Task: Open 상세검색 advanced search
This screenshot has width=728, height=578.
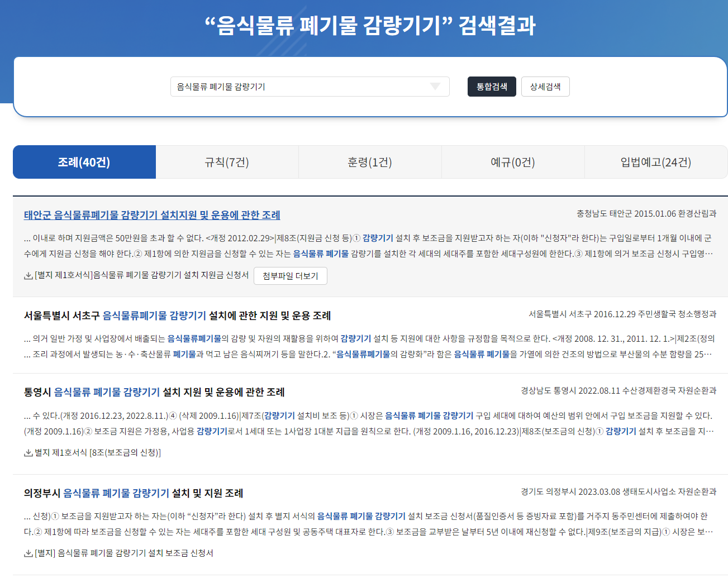Action: (545, 87)
